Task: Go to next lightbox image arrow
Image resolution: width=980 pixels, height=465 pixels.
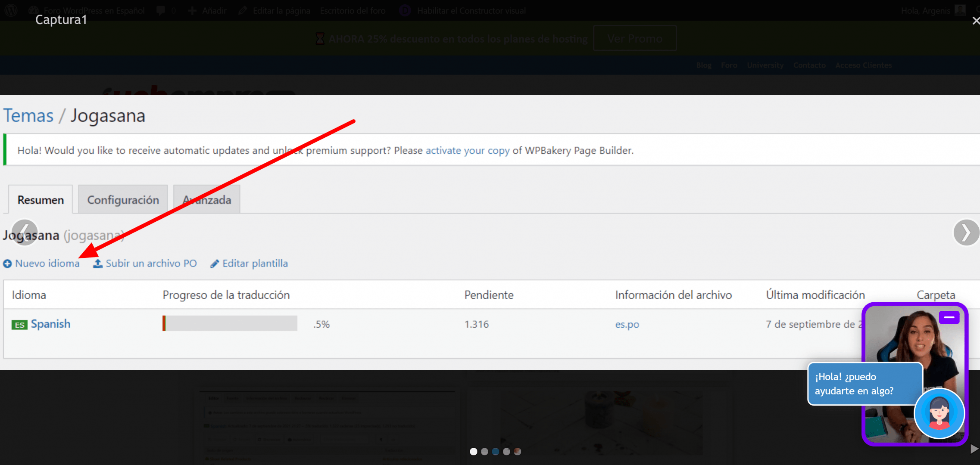Action: click(x=966, y=232)
